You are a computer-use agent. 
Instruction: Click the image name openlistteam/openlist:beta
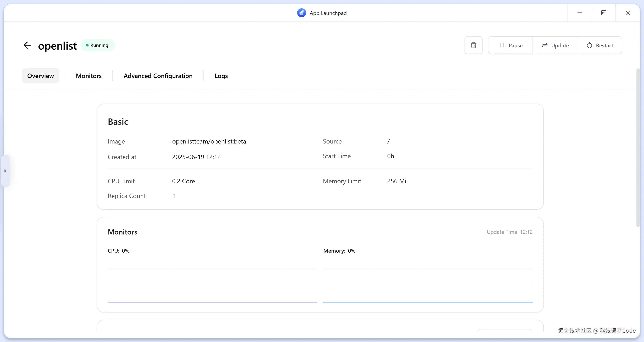coord(209,141)
